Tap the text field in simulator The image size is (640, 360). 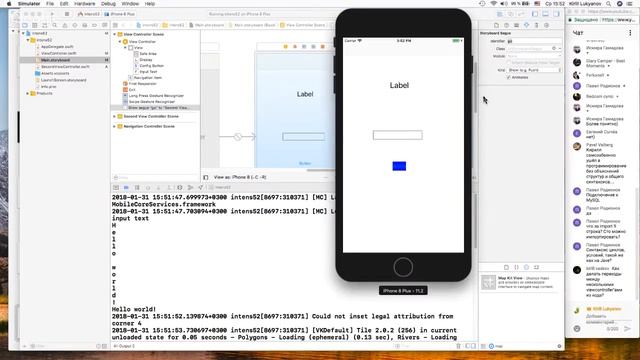click(398, 135)
